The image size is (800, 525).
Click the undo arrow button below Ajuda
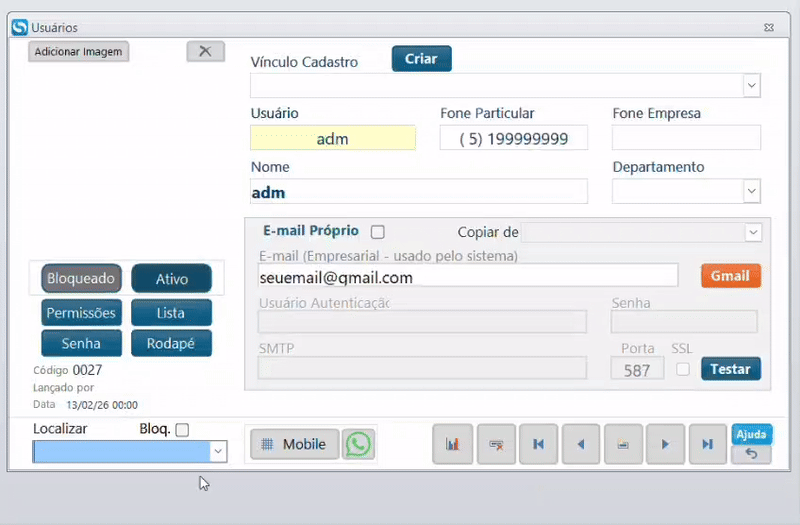pos(751,454)
